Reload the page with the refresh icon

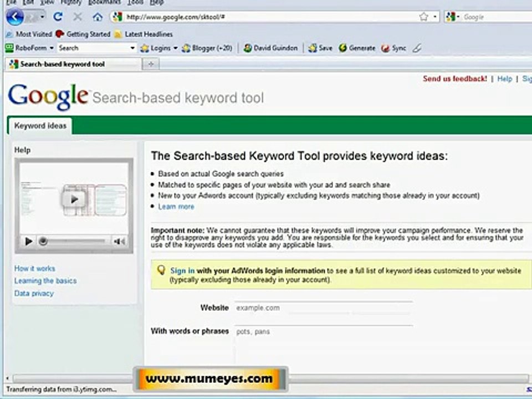click(x=58, y=17)
